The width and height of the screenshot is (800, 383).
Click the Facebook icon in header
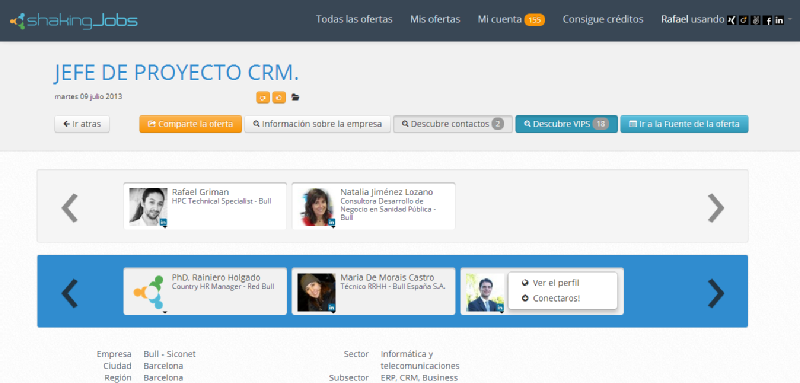tap(767, 20)
